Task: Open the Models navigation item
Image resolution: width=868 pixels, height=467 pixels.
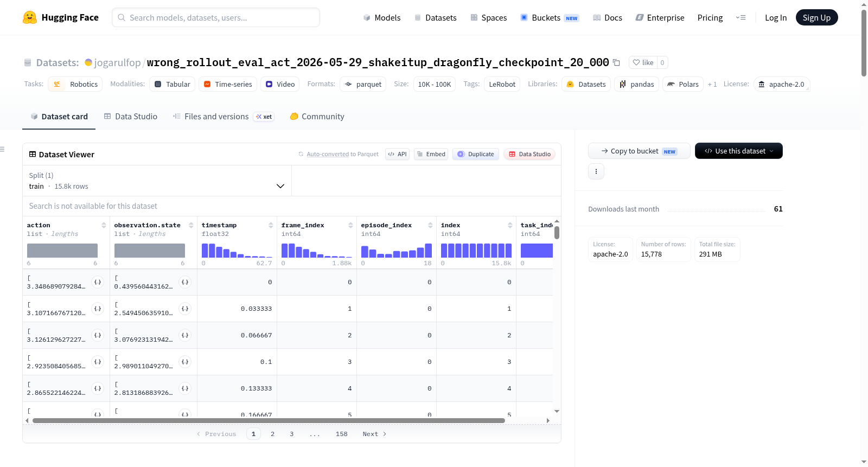Action: coord(382,17)
